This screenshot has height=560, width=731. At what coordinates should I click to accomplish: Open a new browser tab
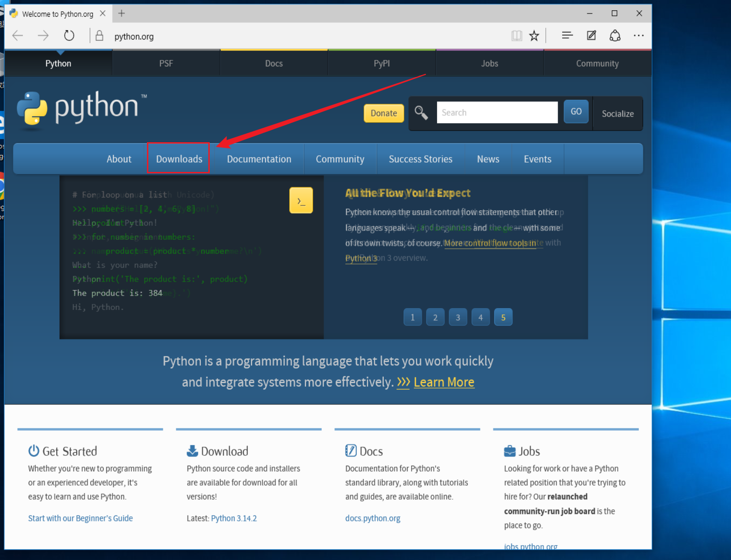121,13
